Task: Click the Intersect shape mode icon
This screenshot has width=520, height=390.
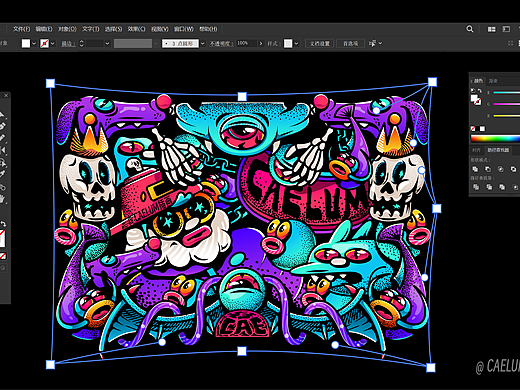Action: (501, 169)
